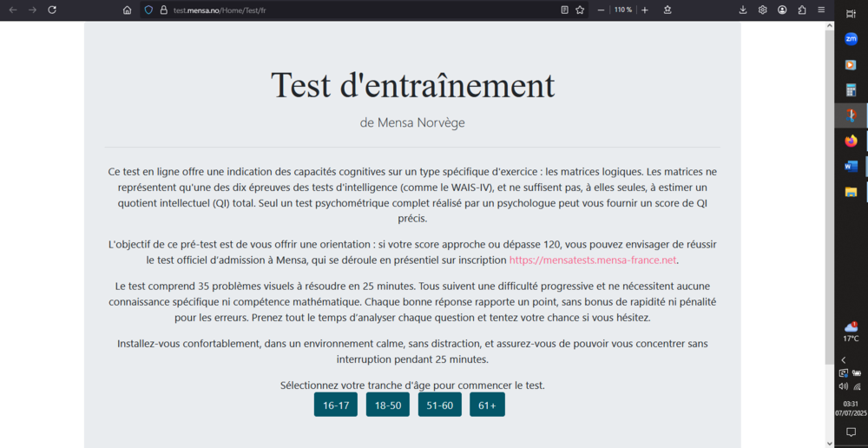This screenshot has height=448, width=868.
Task: Click the 'Sélectionnez votre tranche d'âge' text
Action: [412, 385]
